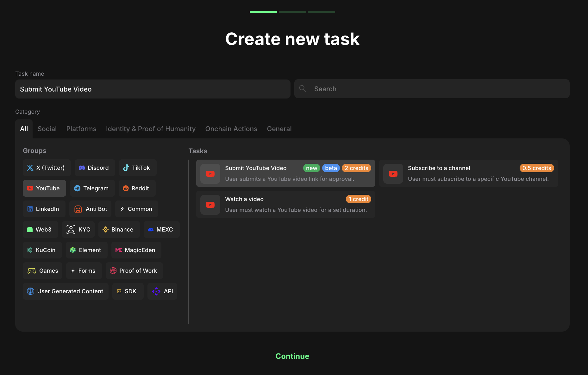
Task: Choose the Subscribe to a channel task
Action: (x=468, y=173)
